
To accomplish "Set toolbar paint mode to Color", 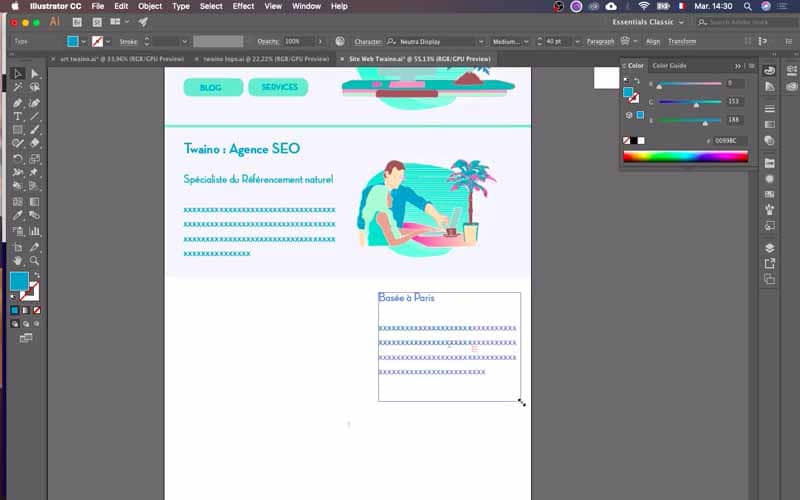I will point(14,310).
